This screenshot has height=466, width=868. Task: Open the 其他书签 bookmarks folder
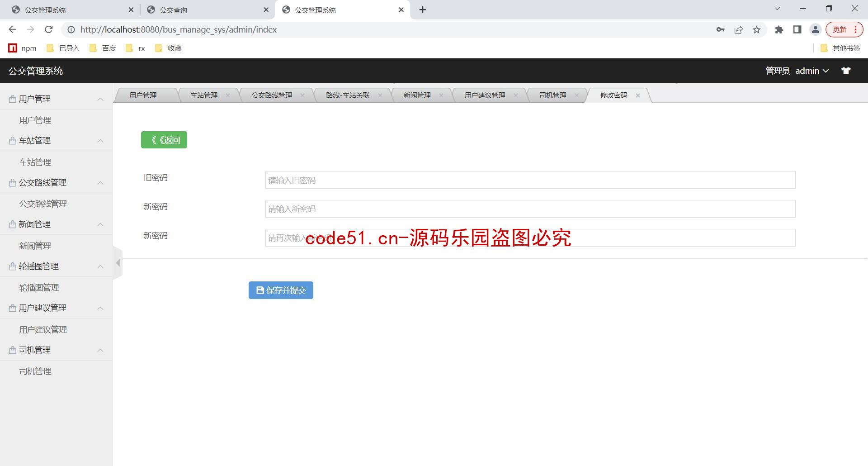point(840,48)
